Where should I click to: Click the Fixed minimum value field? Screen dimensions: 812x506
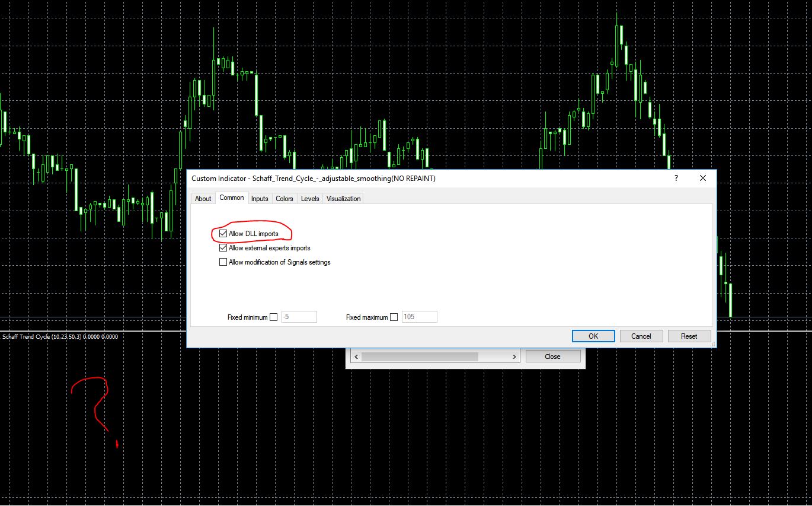(299, 317)
